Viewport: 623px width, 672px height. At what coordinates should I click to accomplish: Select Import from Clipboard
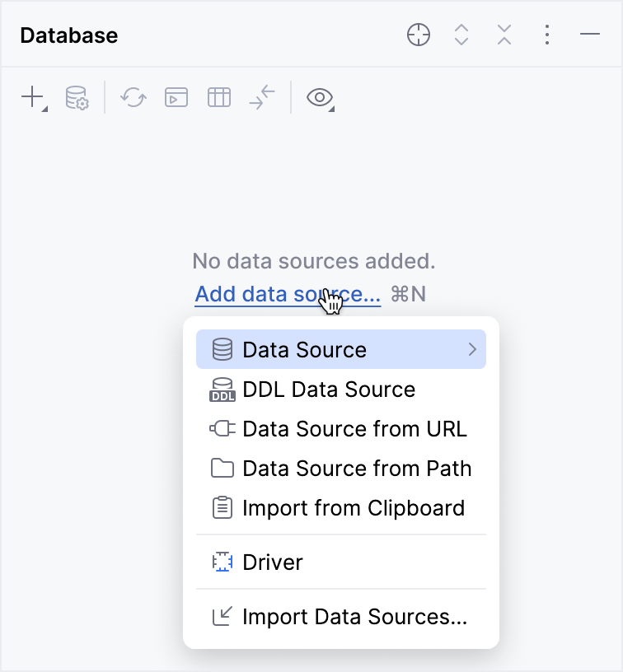pyautogui.click(x=353, y=508)
